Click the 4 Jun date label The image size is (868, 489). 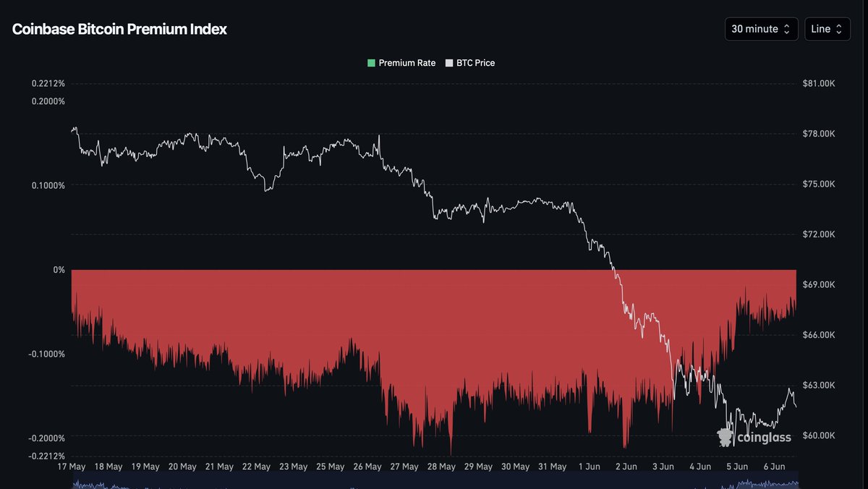(x=700, y=467)
